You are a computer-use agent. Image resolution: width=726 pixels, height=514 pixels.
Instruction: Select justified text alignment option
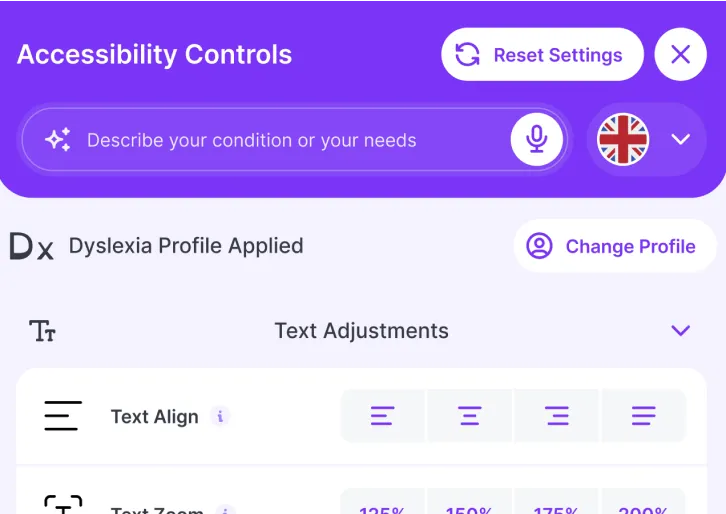click(644, 416)
